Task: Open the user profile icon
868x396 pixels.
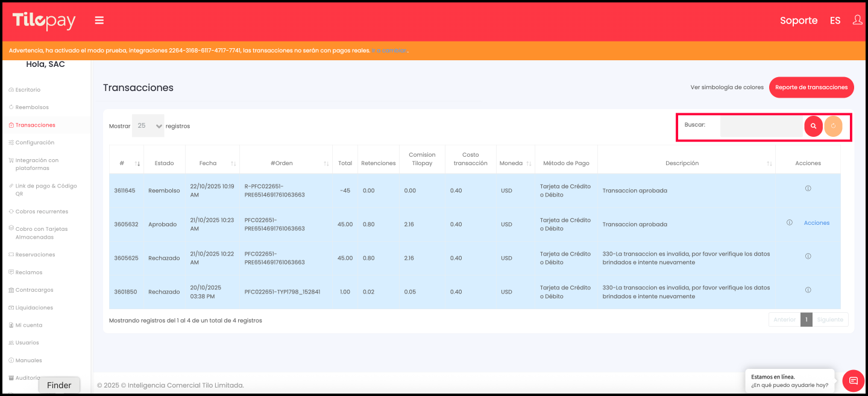Action: click(x=857, y=20)
